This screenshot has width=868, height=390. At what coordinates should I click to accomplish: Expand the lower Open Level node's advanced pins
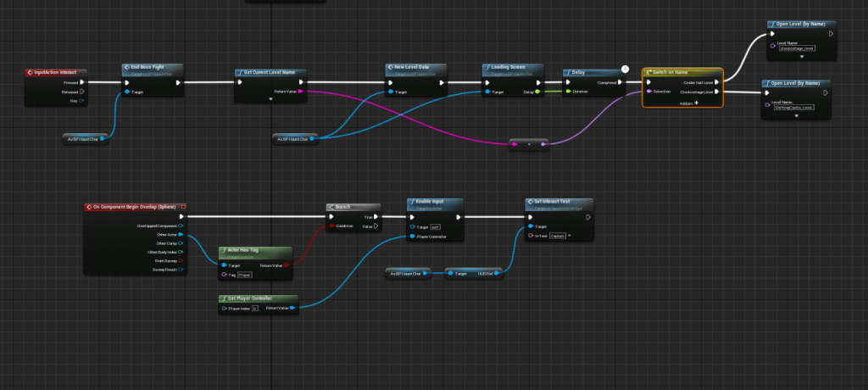[798, 115]
